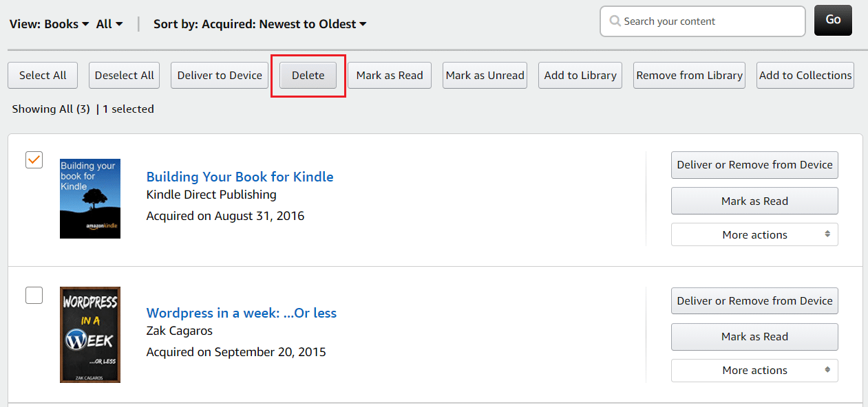Open Wordpress in a week title link
This screenshot has height=407, width=868.
[241, 313]
